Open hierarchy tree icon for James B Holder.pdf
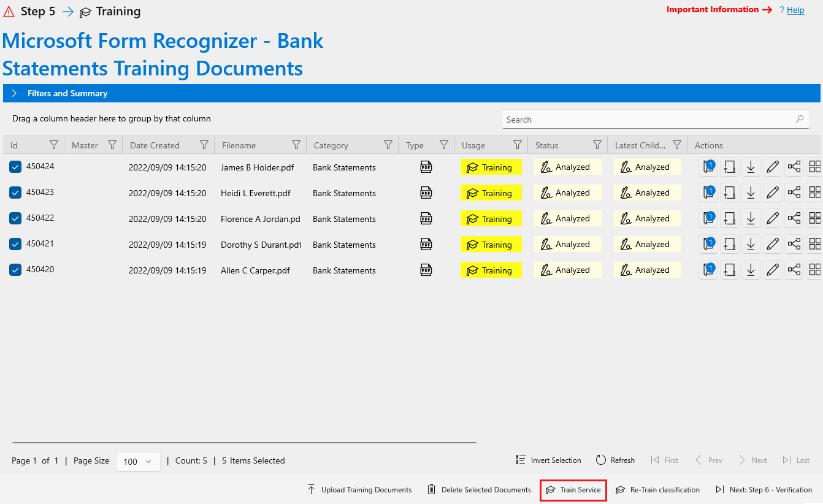This screenshot has width=823, height=504. [794, 167]
